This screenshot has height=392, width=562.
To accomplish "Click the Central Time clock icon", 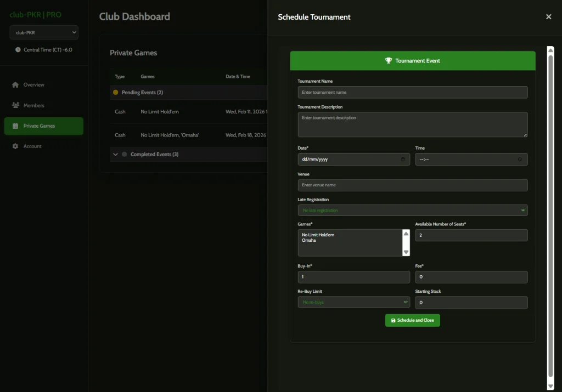I will point(18,50).
